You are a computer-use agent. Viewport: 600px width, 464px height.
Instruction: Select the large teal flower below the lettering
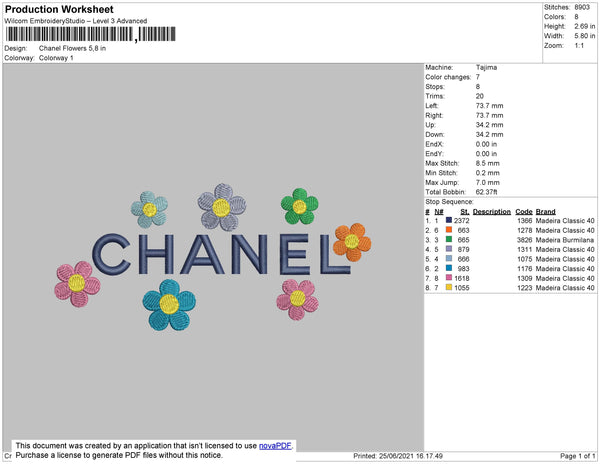click(169, 305)
